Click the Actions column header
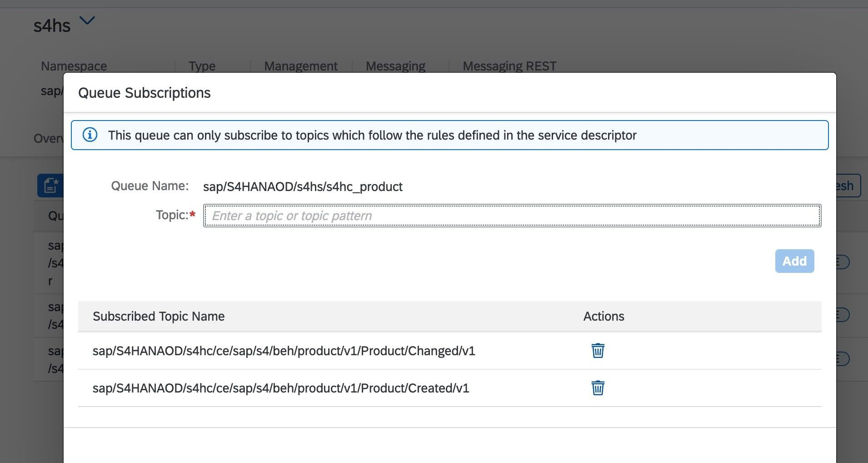The height and width of the screenshot is (463, 868). click(x=604, y=316)
